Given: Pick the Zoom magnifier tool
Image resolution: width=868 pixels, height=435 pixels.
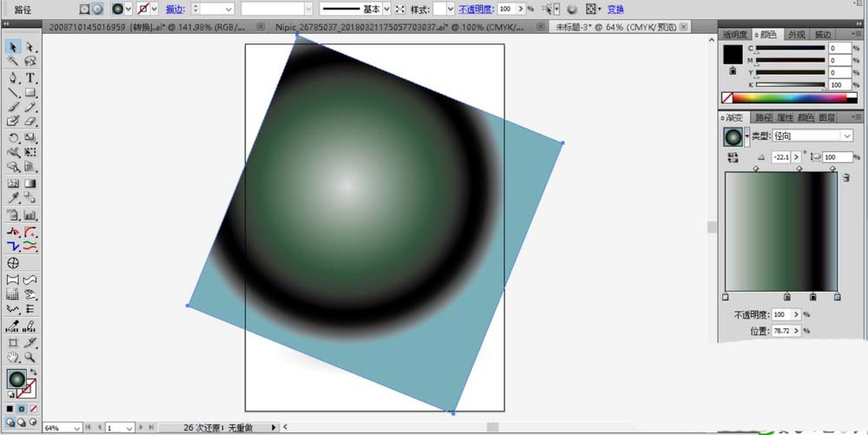Looking at the screenshot, I should 30,356.
